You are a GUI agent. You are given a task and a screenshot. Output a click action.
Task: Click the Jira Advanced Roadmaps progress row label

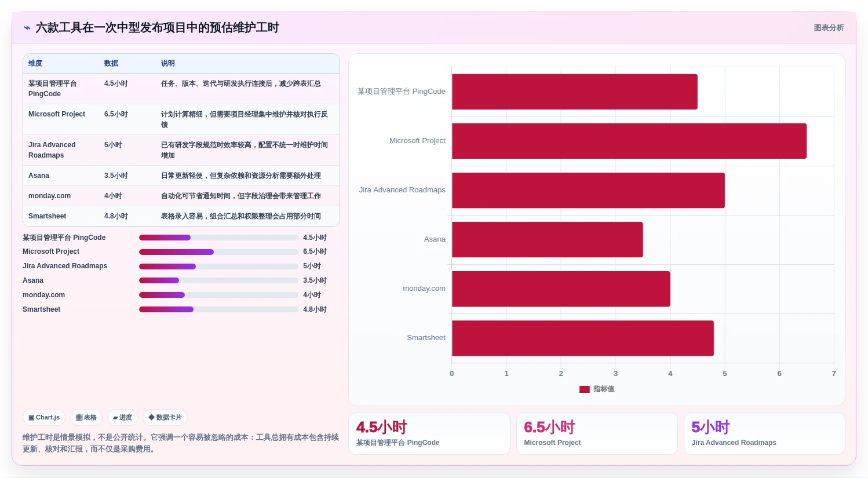coord(65,266)
